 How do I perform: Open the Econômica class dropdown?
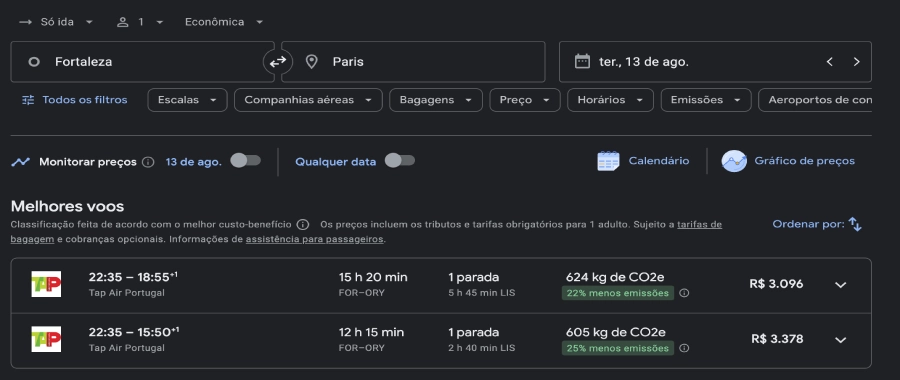[x=224, y=22]
